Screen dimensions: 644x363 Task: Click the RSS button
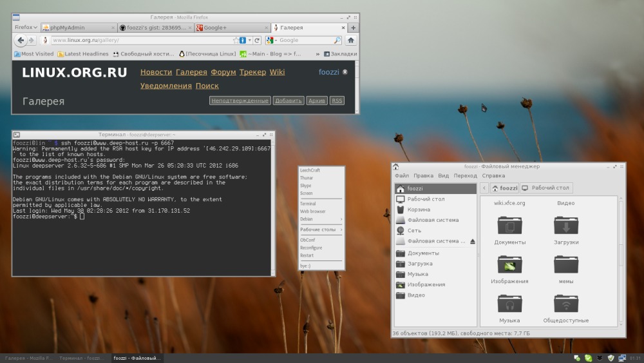(337, 101)
